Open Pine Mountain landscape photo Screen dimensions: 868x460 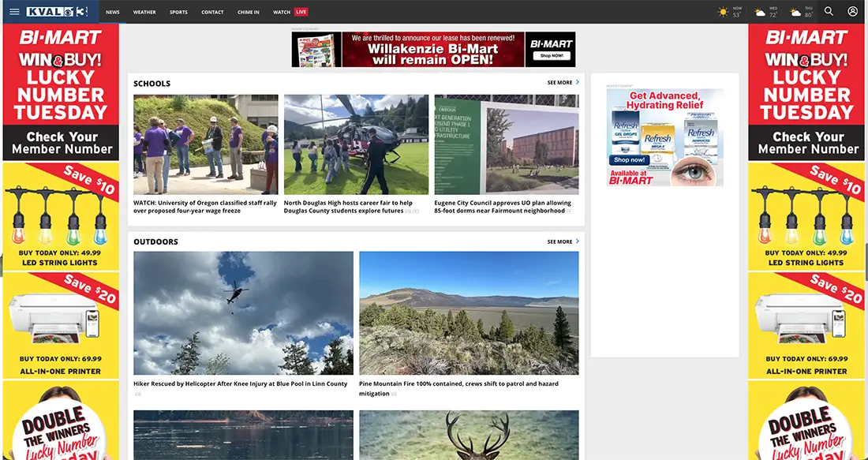[x=469, y=313]
